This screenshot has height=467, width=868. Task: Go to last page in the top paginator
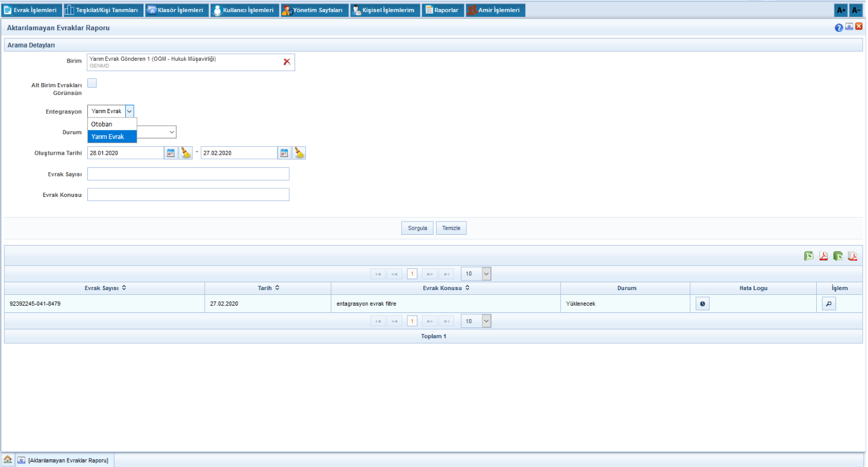446,274
